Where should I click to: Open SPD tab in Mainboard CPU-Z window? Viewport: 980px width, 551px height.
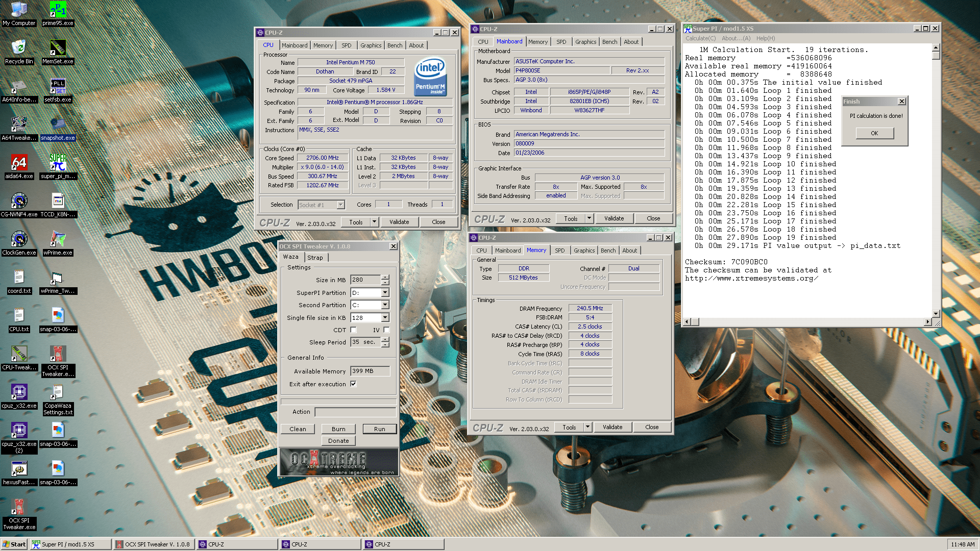561,42
